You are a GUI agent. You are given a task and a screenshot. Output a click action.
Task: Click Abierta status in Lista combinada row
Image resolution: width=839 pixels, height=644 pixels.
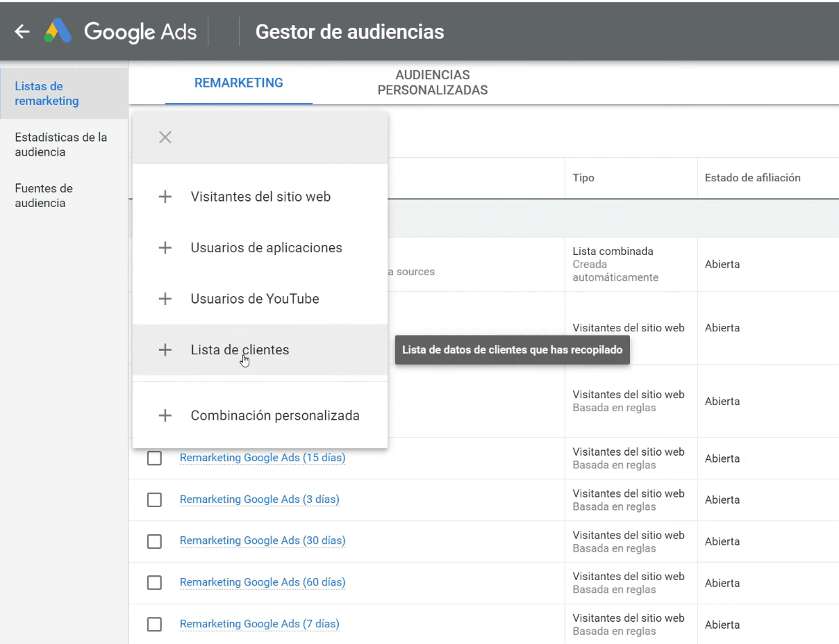[722, 264]
